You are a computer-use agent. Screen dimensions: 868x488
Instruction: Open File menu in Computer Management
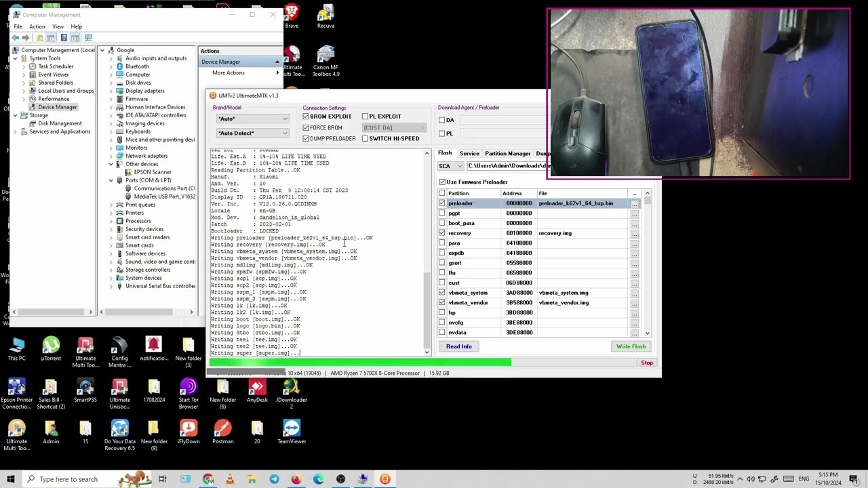pyautogui.click(x=18, y=26)
